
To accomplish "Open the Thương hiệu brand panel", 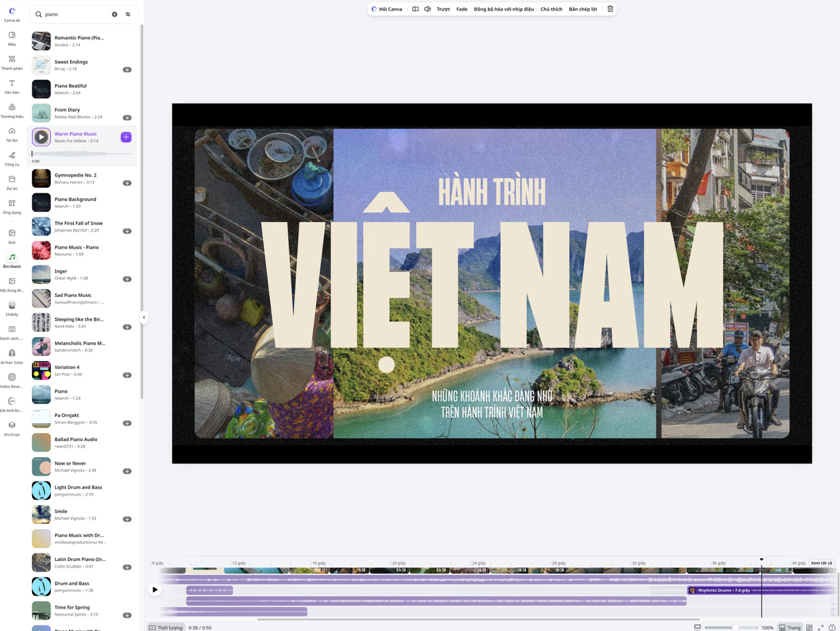I will click(x=11, y=110).
